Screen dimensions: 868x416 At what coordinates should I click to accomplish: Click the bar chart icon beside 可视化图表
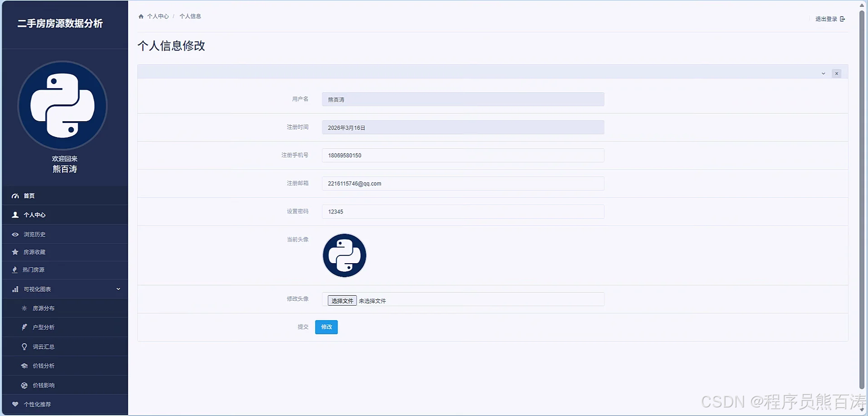(15, 289)
